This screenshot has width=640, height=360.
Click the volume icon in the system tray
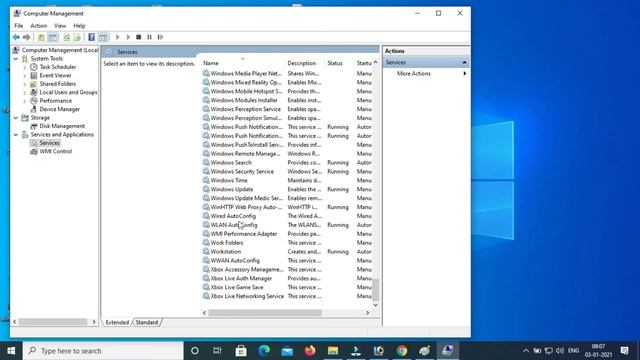pyautogui.click(x=560, y=351)
